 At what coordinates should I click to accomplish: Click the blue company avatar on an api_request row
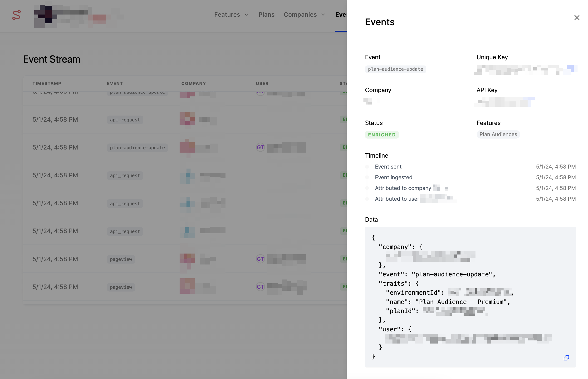click(x=187, y=175)
